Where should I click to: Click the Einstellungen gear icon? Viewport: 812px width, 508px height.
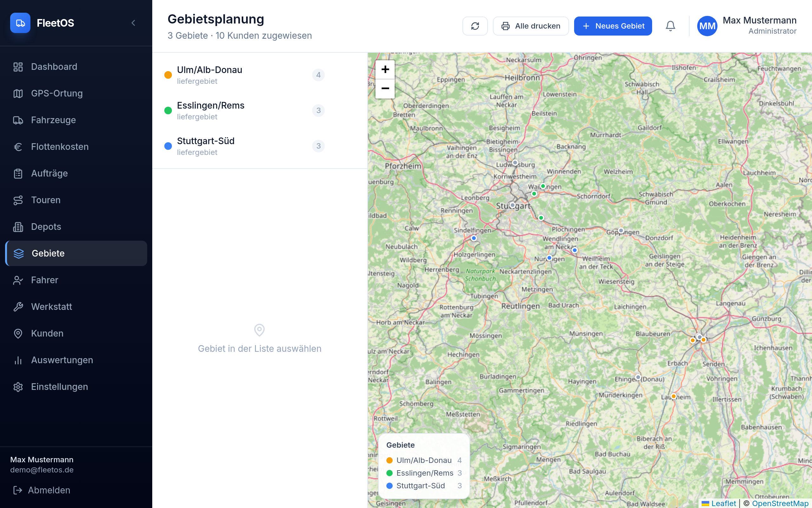point(18,387)
